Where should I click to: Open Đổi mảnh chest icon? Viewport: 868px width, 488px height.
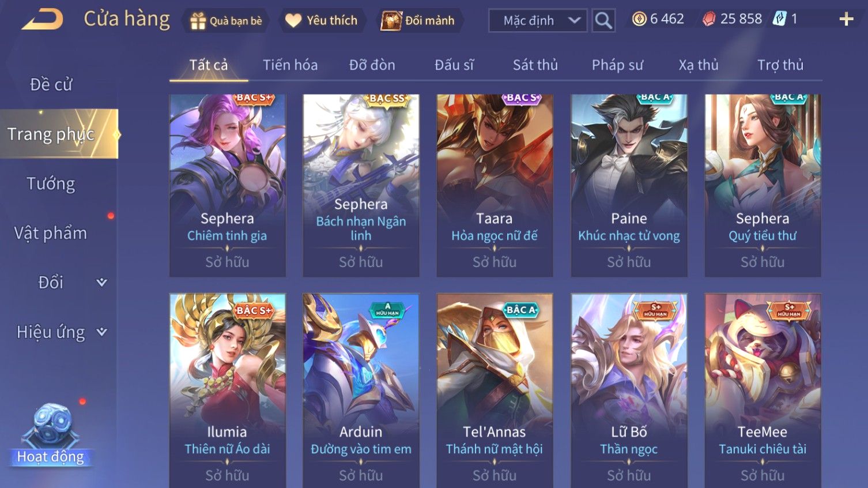pyautogui.click(x=391, y=21)
